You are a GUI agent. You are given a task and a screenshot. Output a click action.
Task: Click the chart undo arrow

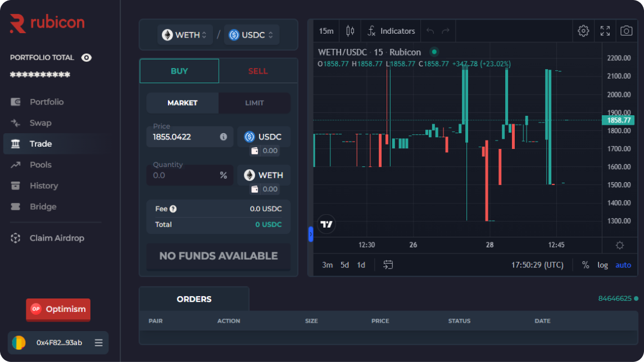point(430,31)
